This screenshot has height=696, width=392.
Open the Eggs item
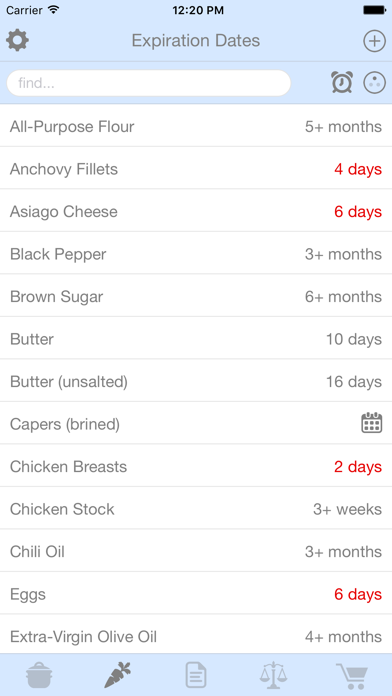click(196, 594)
